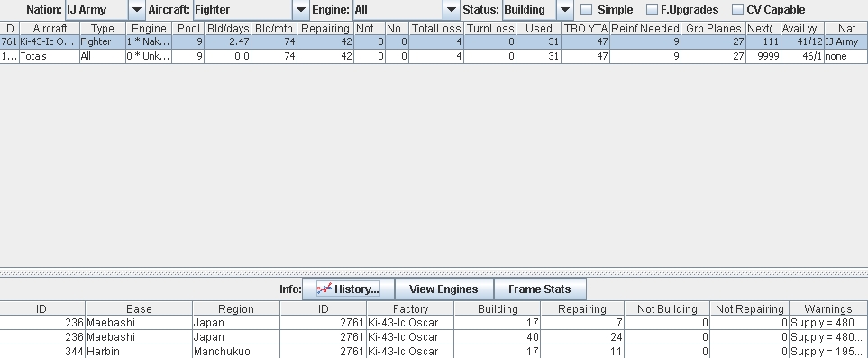This screenshot has width=868, height=358.
Task: Sort by the Reinf.Needed column header
Action: (645, 28)
